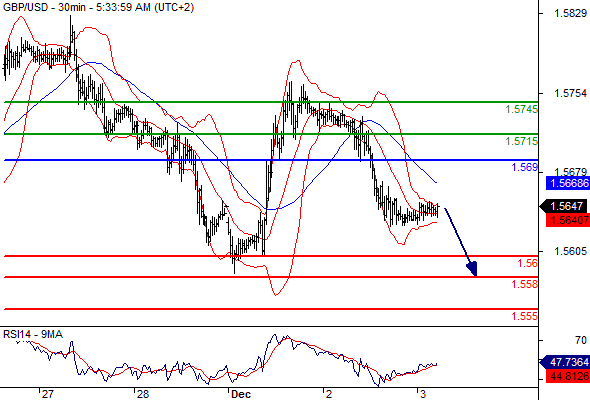The height and width of the screenshot is (400, 590).
Task: Click the RSI14 - 9MA indicator label
Action: (33, 334)
